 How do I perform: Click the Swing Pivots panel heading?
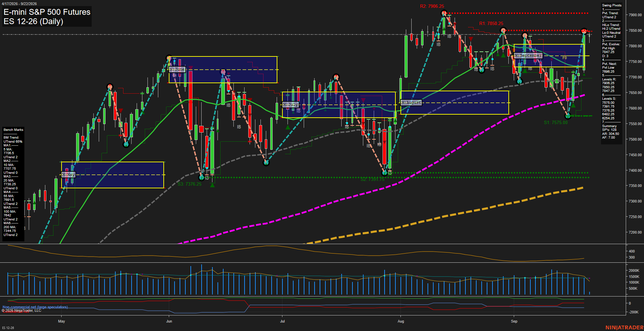[x=612, y=5]
